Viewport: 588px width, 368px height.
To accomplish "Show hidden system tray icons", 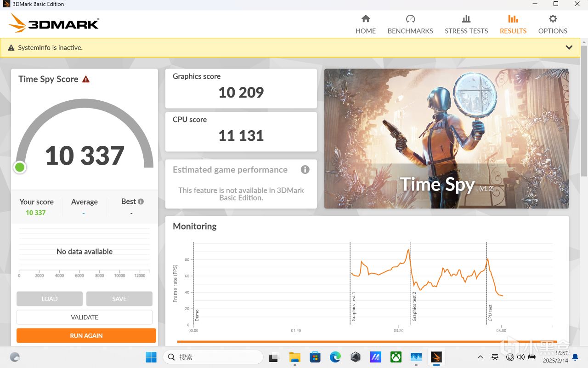I will [x=481, y=357].
